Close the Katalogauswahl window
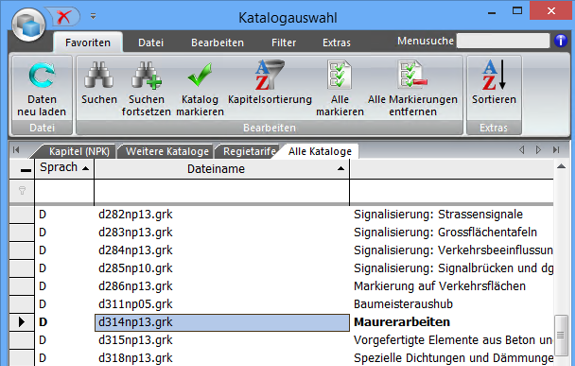Screen dimensions: 575x366 click(551, 11)
